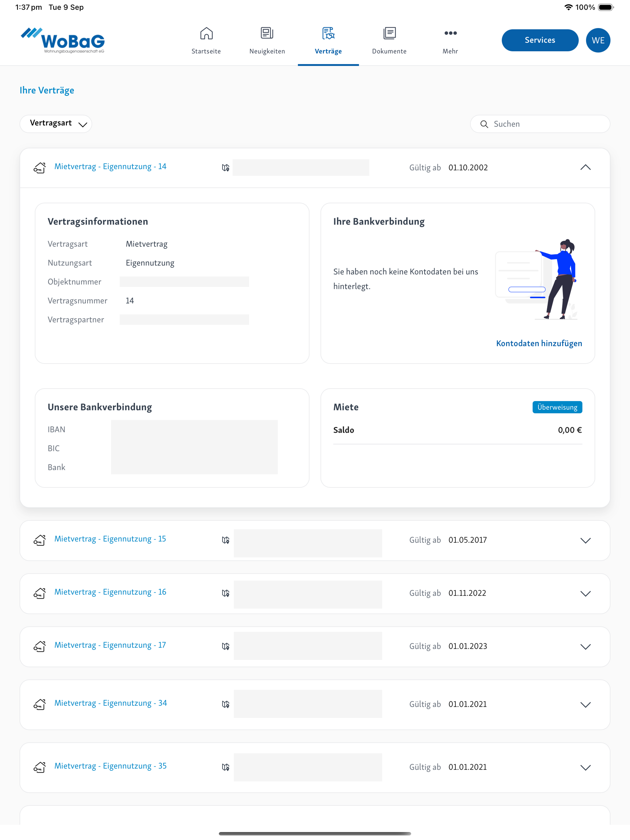Expand contract 16 with chevron
The width and height of the screenshot is (630, 840).
pos(585,594)
